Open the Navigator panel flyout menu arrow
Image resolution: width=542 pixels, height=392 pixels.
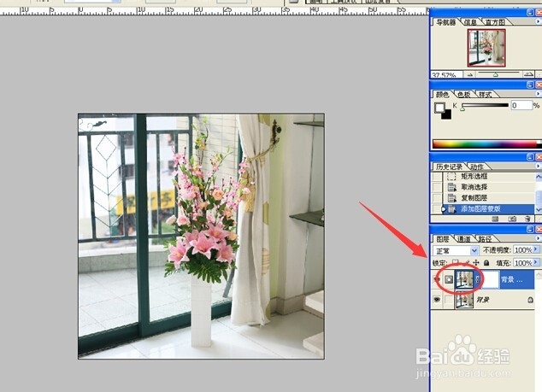(538, 21)
